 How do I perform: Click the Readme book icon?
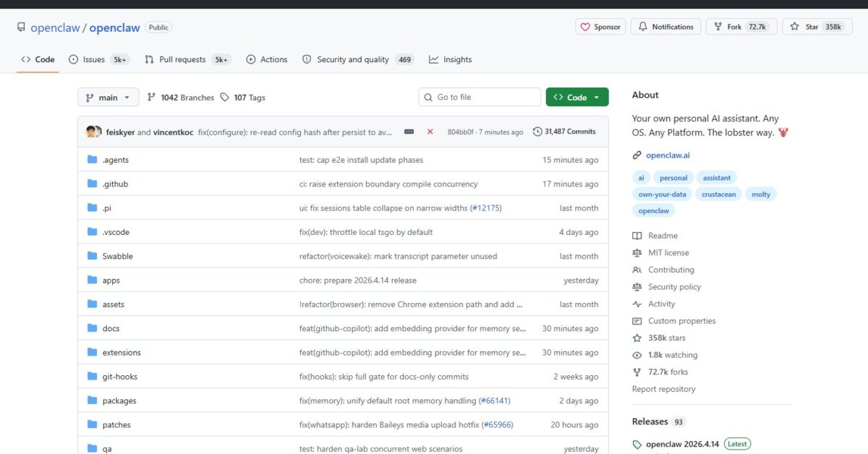(637, 236)
